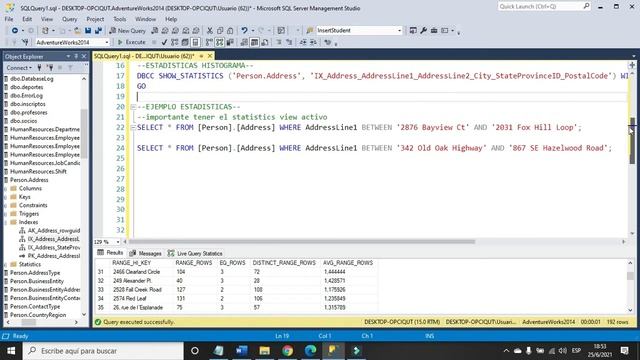
Task: Click the vertical scrollbar of the results grid
Action: click(630, 286)
